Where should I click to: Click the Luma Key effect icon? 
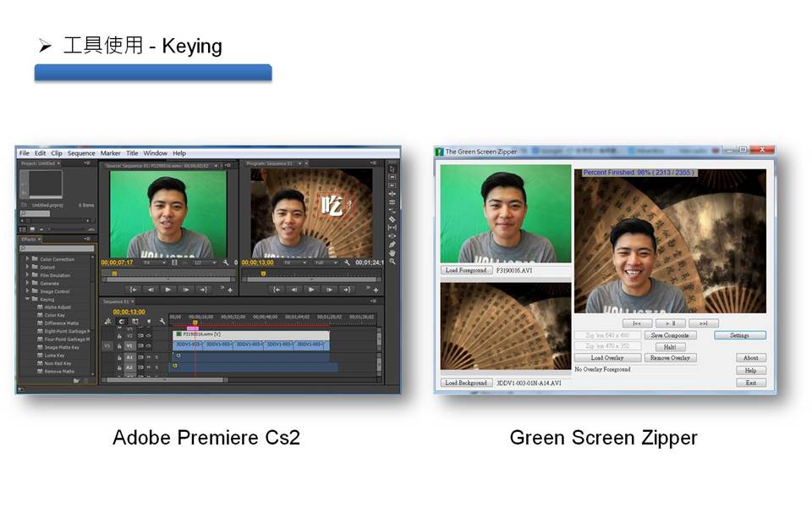point(39,355)
